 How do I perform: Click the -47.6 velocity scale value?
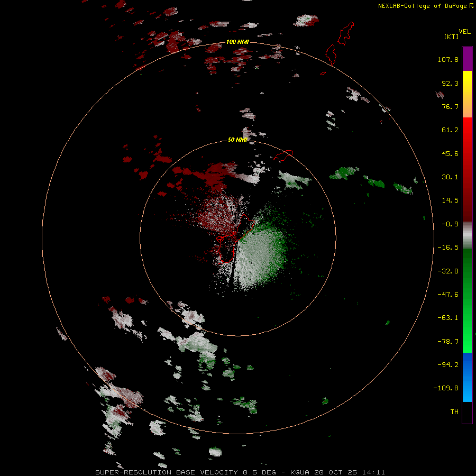[x=448, y=295]
